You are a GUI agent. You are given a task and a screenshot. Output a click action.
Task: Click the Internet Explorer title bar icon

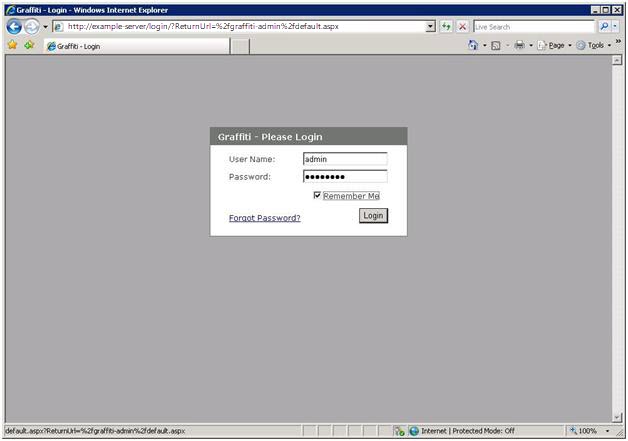click(10, 10)
